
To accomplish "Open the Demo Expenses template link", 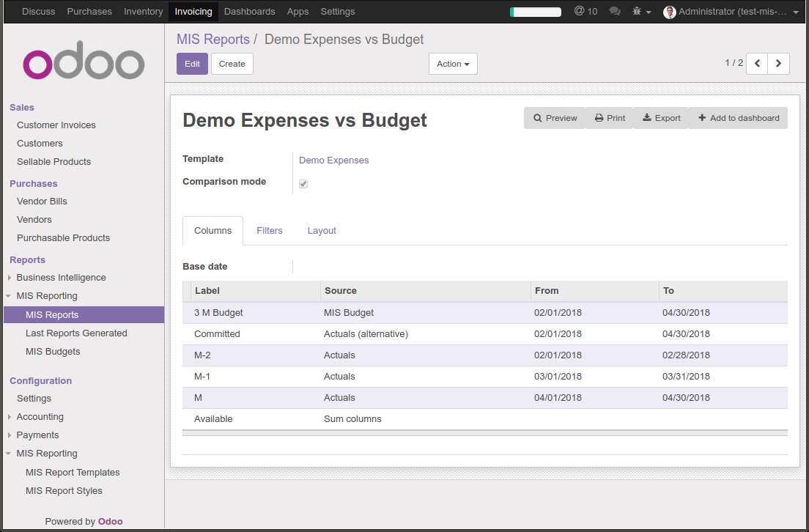I will tap(333, 160).
